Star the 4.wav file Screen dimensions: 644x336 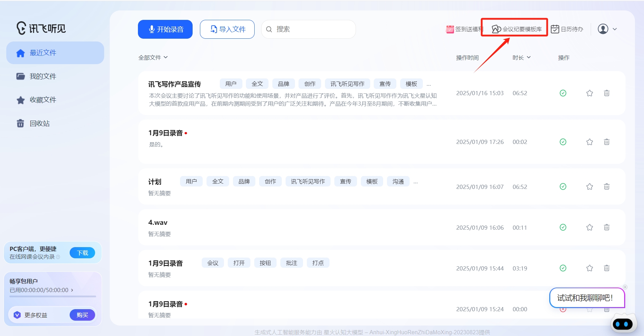(x=590, y=227)
